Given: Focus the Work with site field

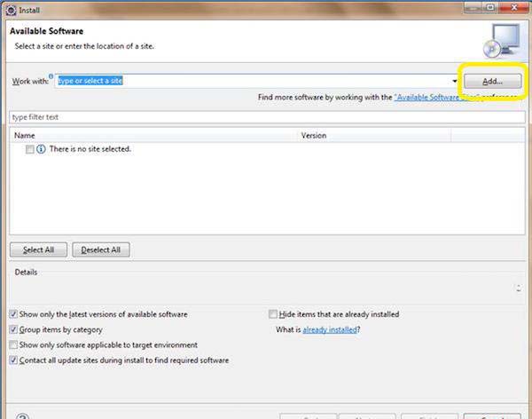Looking at the screenshot, I should [257, 81].
